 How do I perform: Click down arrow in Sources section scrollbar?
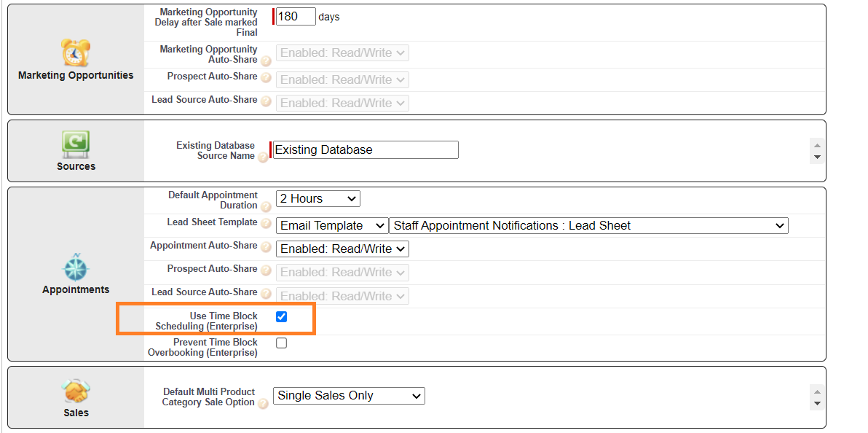click(817, 157)
